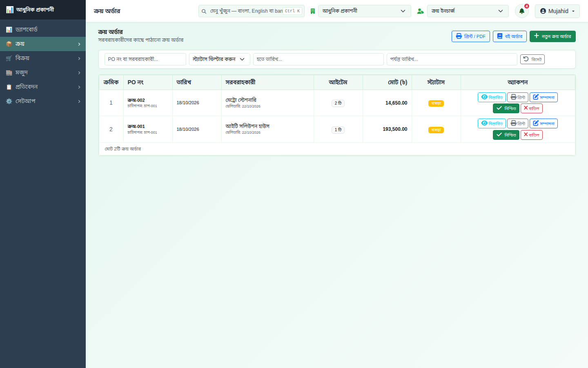Screen dimensions: 588x368
Task: Click chevron next to সেটআপ in sidebar
Action: [x=79, y=101]
